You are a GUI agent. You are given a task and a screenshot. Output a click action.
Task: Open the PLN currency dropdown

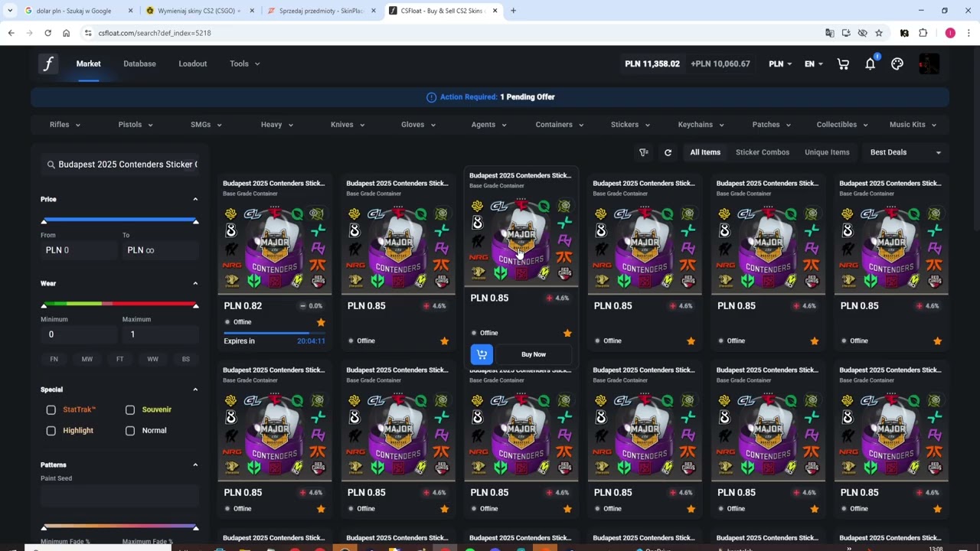tap(780, 64)
